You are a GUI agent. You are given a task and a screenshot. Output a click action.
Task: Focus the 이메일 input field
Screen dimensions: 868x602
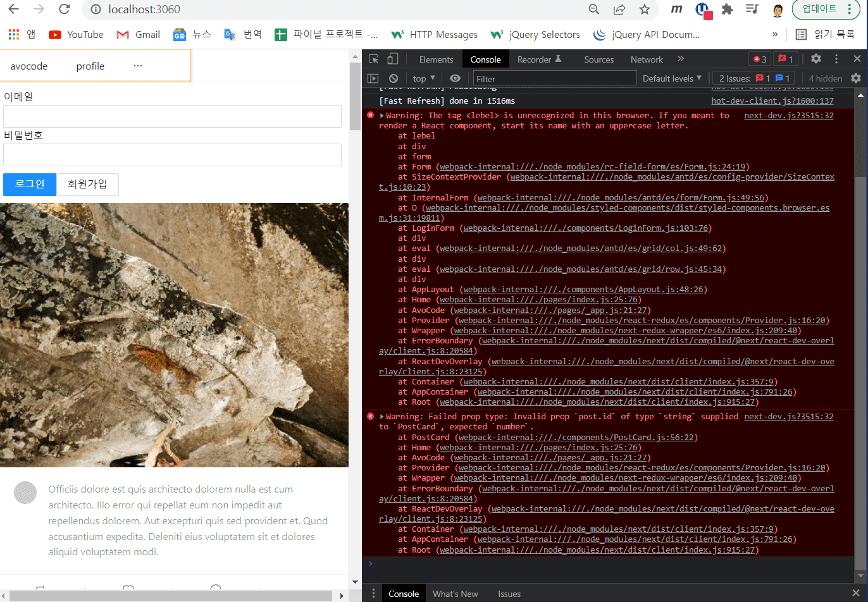click(172, 116)
